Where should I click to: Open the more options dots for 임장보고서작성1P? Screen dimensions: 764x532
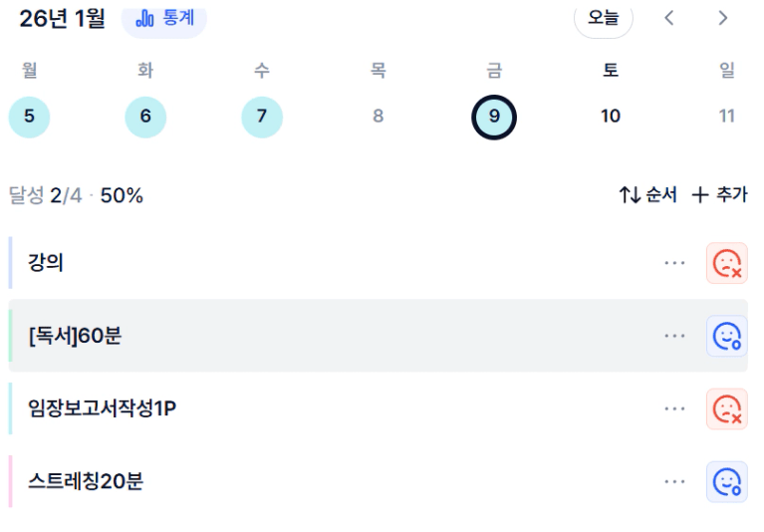coord(674,408)
